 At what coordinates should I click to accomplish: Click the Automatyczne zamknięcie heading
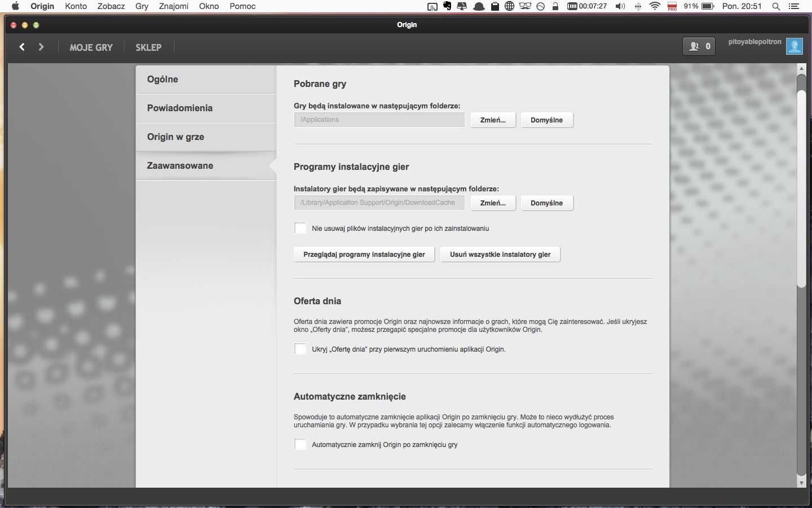pyautogui.click(x=350, y=396)
